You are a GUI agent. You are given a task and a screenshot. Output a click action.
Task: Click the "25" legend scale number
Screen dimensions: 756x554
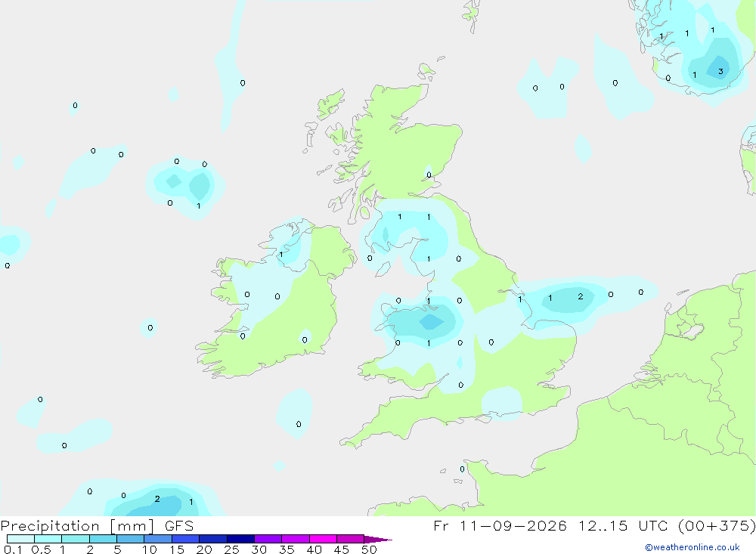(x=231, y=549)
